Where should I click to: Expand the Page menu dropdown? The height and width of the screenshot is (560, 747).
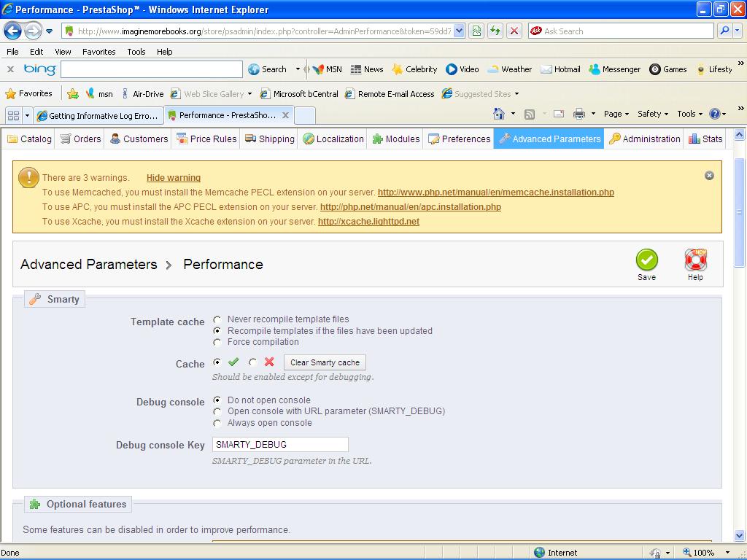(616, 114)
